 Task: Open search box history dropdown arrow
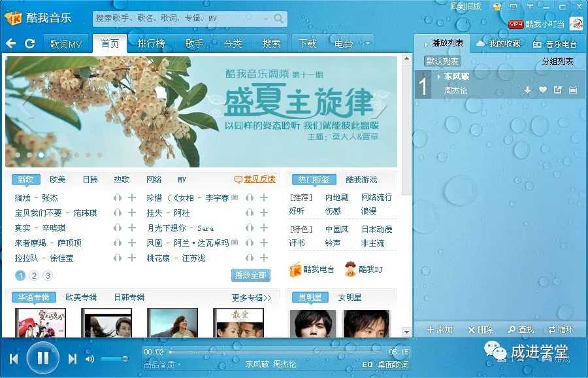(x=266, y=18)
